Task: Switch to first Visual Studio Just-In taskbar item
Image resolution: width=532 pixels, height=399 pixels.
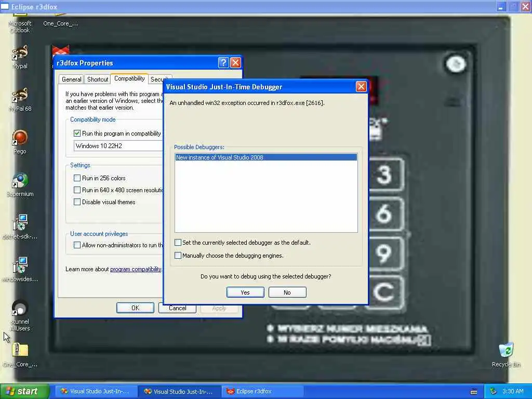Action: pos(96,391)
